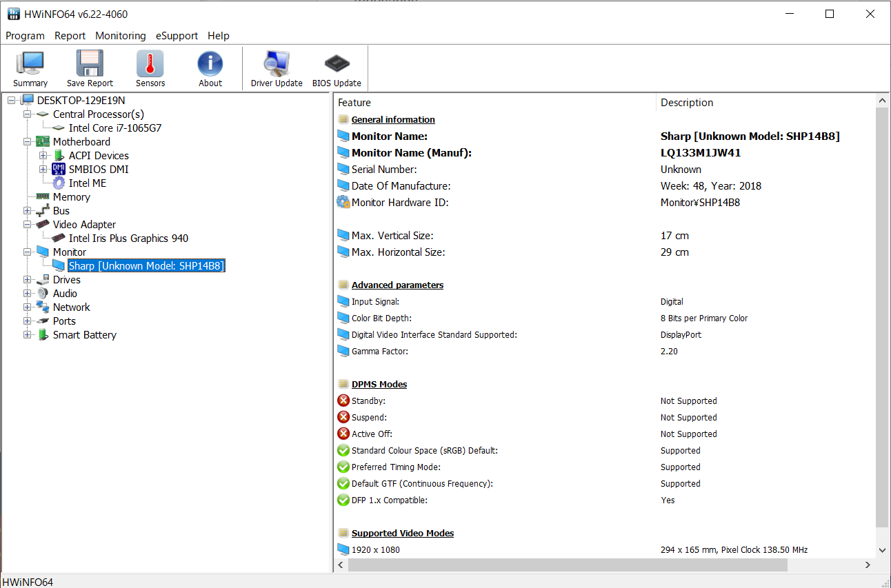
Task: Open the Program menu
Action: tap(25, 36)
